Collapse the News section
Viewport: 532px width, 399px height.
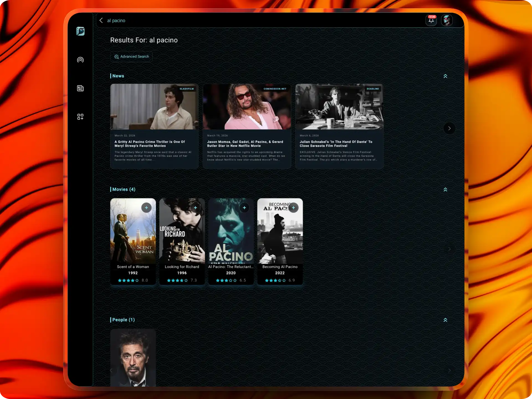(x=445, y=76)
